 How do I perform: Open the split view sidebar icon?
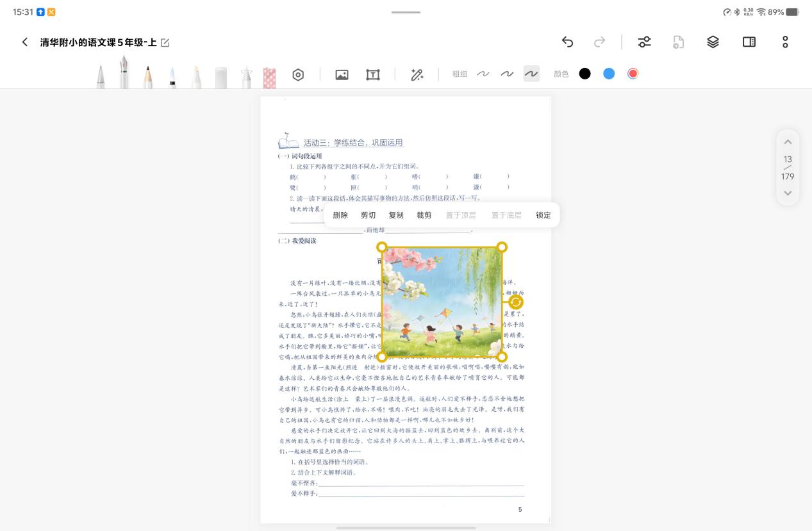[x=749, y=42]
